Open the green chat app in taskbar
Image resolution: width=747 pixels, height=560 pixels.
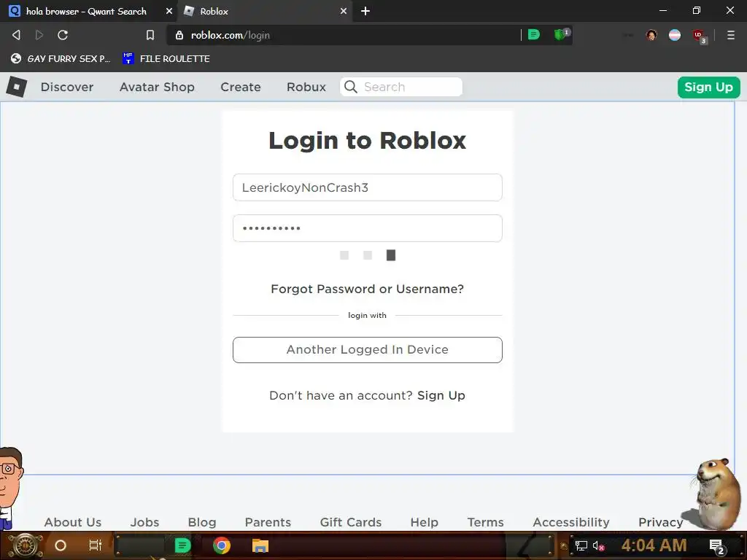point(182,545)
